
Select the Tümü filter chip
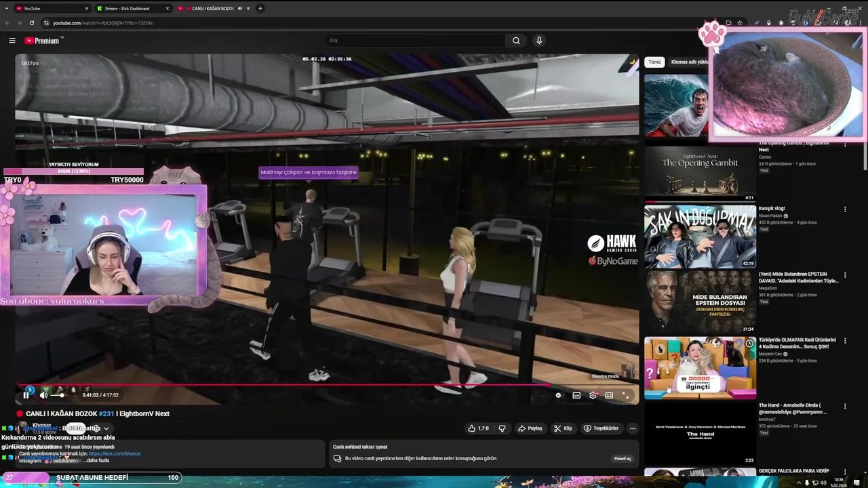coord(654,62)
